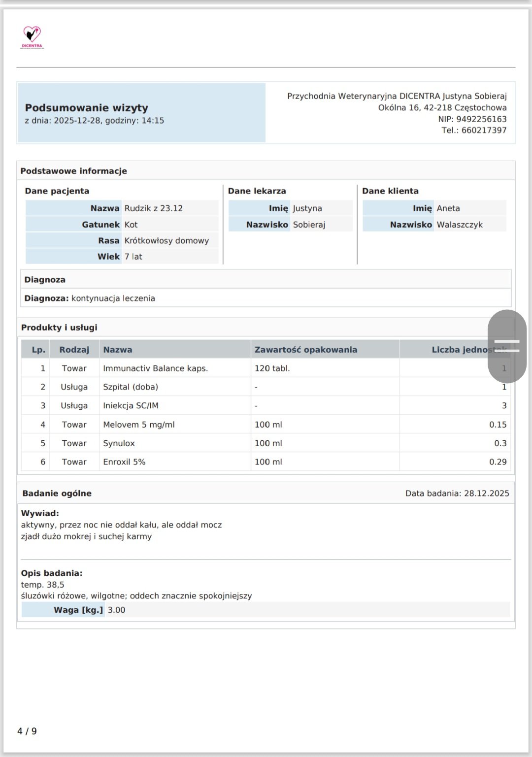Click the 'Wywiad:' label

click(x=40, y=513)
